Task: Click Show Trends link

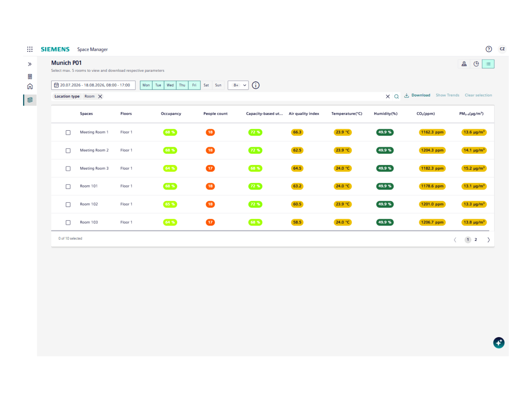Action: click(447, 95)
